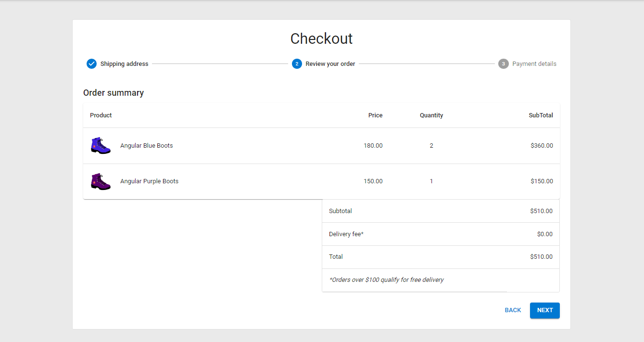This screenshot has width=644, height=342.
Task: Click the Angular Purple Boots product name
Action: click(149, 181)
